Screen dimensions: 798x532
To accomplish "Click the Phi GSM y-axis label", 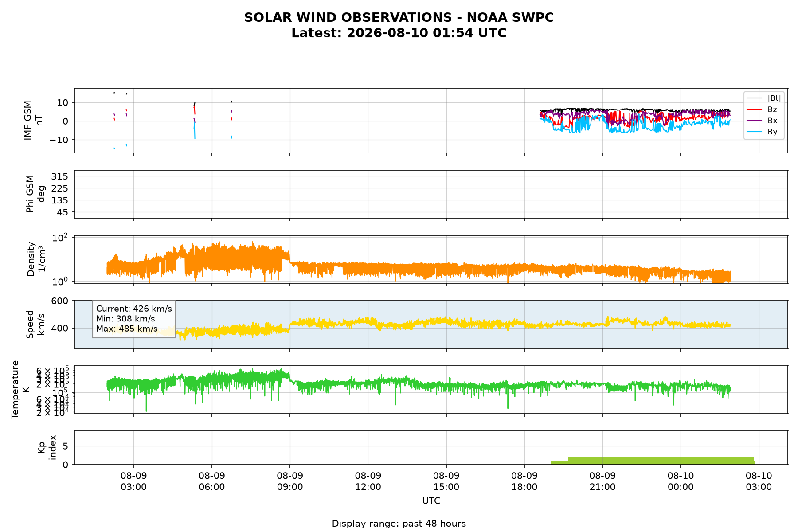I will tap(35, 194).
